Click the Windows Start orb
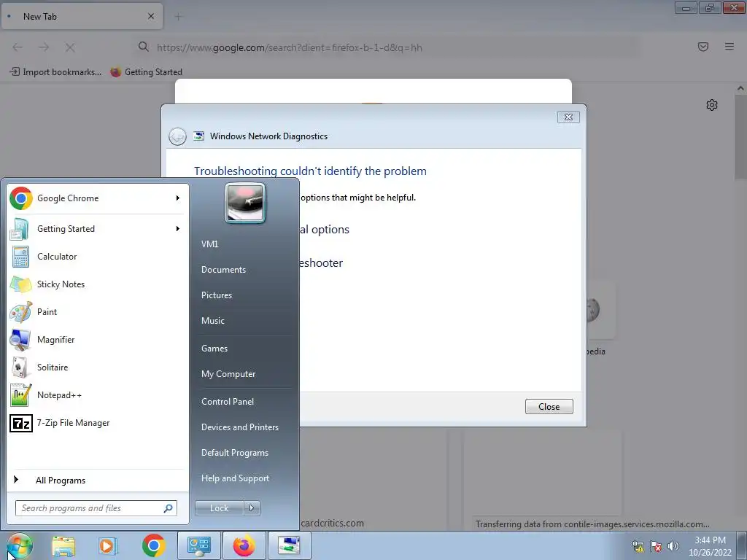 coord(20,545)
